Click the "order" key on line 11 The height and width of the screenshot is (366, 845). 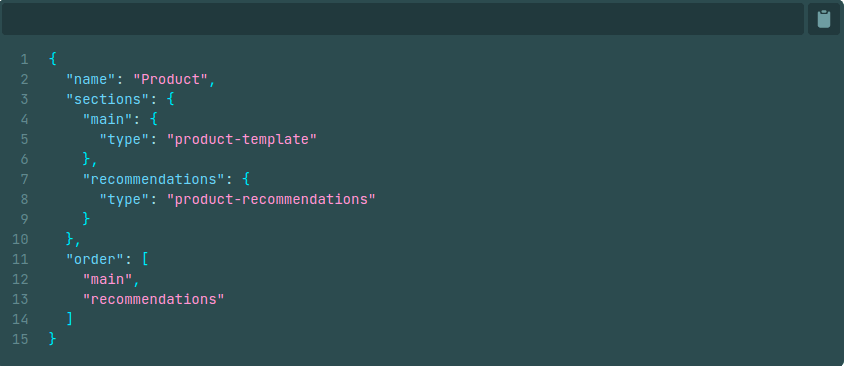pyautogui.click(x=95, y=259)
